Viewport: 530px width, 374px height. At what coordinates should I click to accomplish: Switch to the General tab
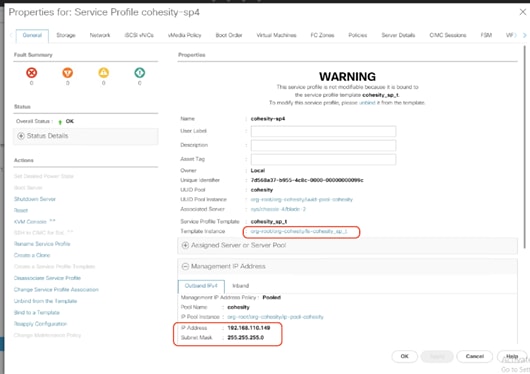tap(32, 35)
